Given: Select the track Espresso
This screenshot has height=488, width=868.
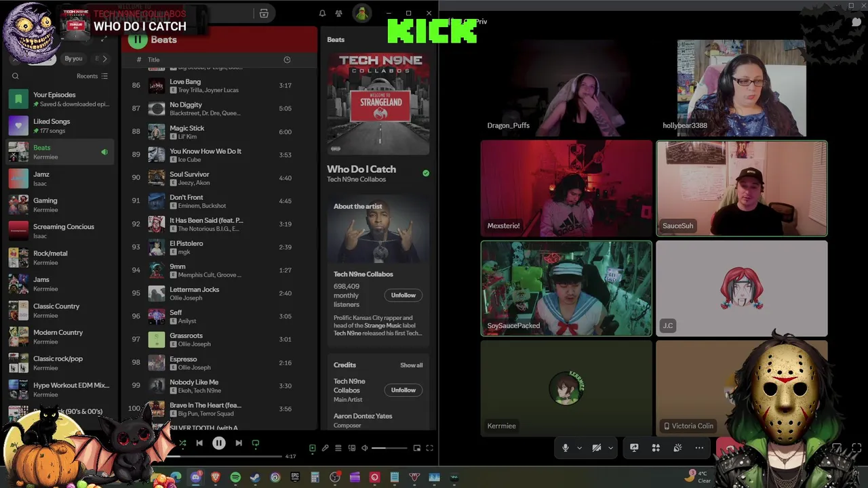Looking at the screenshot, I should click(x=219, y=363).
